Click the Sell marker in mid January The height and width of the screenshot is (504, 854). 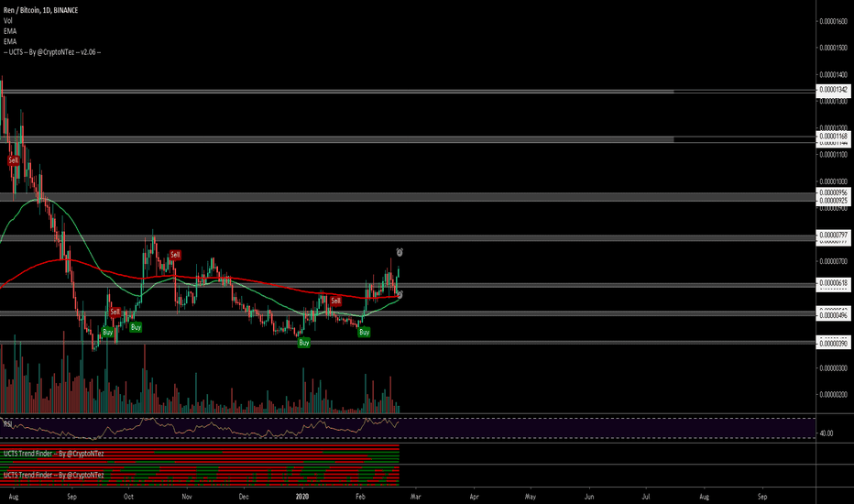point(336,301)
